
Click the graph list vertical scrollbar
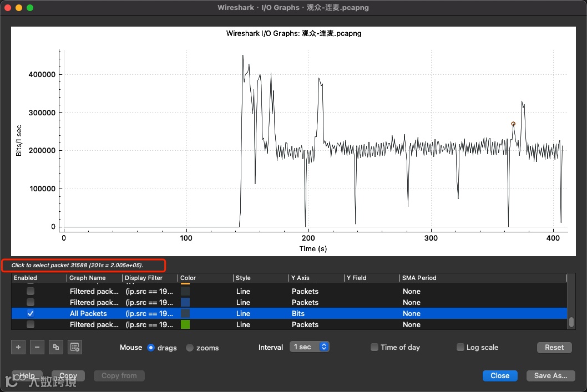[x=571, y=322]
